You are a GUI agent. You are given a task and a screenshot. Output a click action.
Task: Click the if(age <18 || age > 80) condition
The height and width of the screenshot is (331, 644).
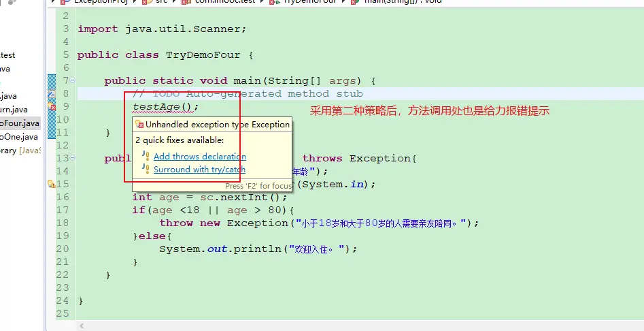(x=213, y=210)
